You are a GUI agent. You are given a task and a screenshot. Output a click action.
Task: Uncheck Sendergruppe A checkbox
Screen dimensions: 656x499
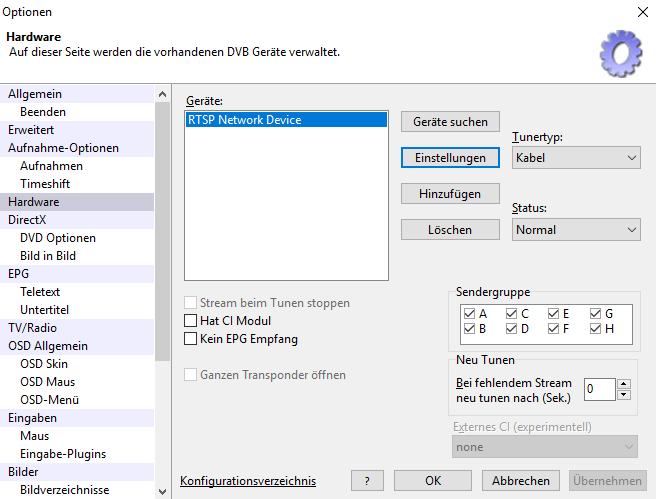pos(469,313)
